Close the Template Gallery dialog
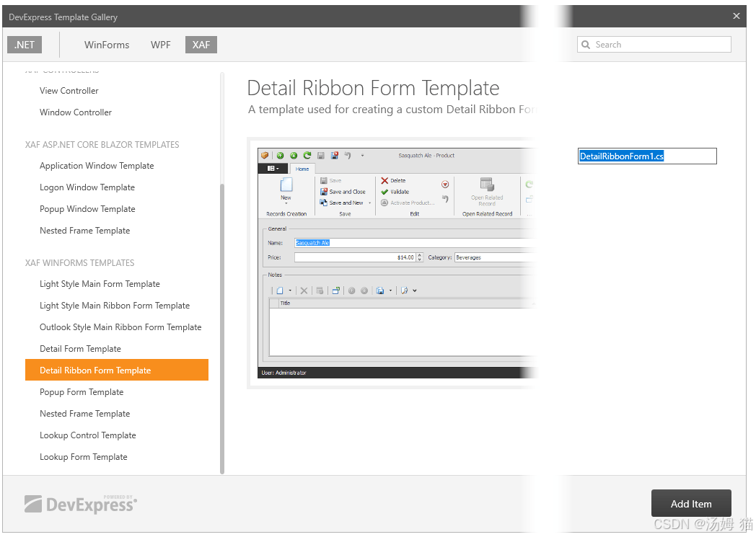Image resolution: width=756 pixels, height=537 pixels. tap(737, 16)
